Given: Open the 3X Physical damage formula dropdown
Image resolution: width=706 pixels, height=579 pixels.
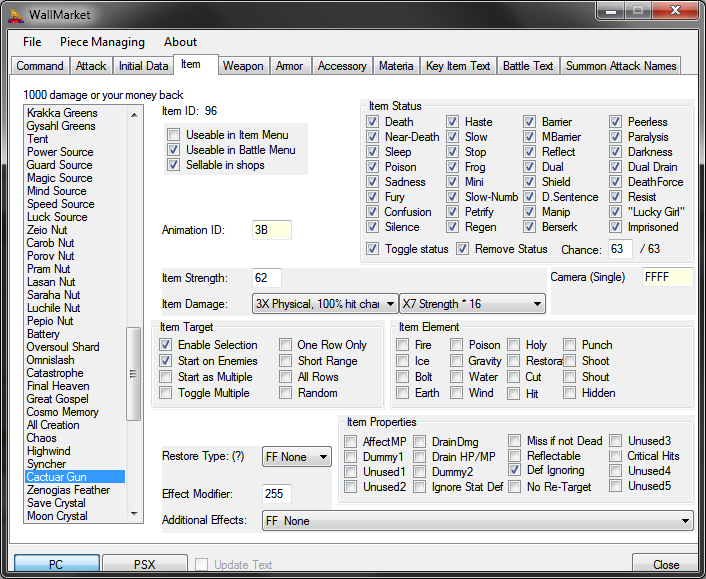Looking at the screenshot, I should 325,304.
